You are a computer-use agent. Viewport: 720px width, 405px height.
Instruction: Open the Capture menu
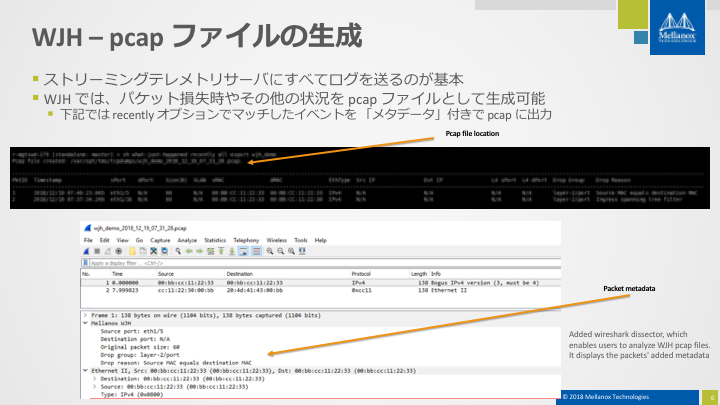coord(160,240)
